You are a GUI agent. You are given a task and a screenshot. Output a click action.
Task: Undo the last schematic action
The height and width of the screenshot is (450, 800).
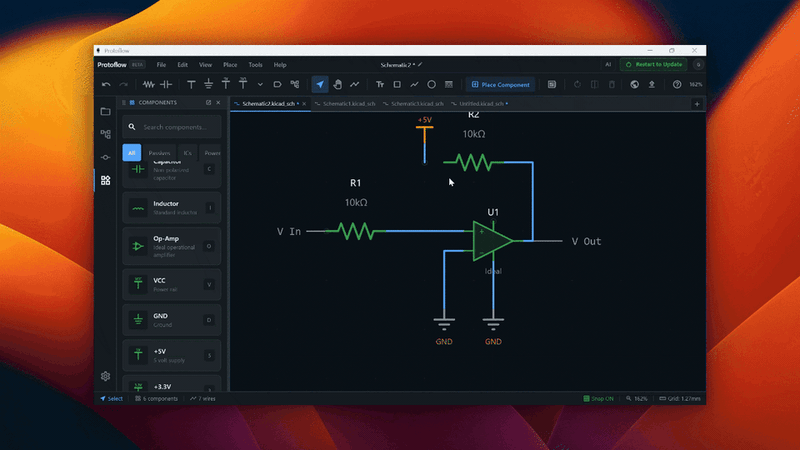tap(106, 85)
